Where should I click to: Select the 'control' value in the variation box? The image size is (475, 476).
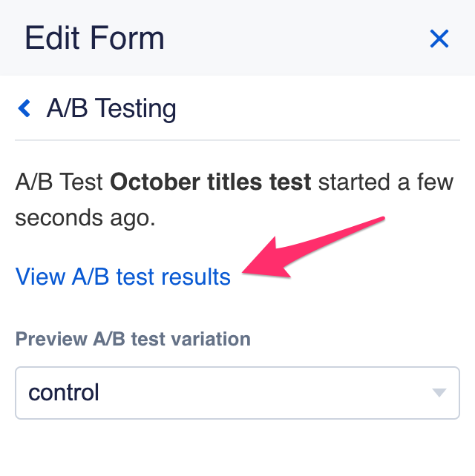[64, 392]
